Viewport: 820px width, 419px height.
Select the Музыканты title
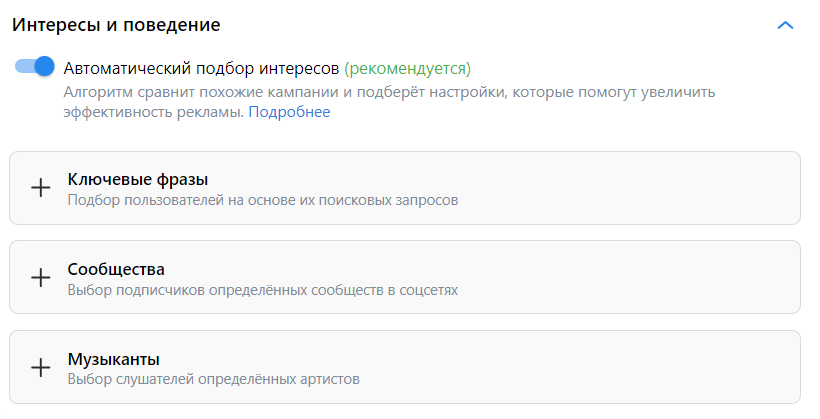pos(114,359)
